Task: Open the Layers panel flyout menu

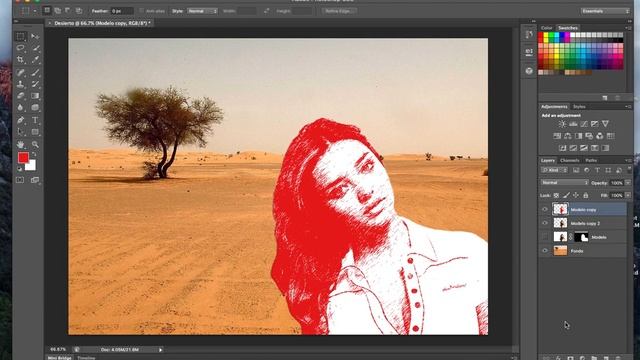Action: tap(628, 160)
